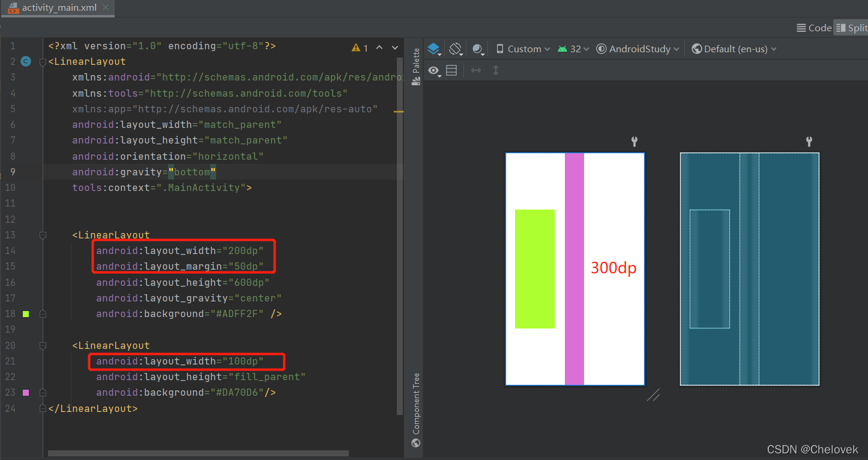Click android:background="#ADFF2F" text on line 18
This screenshot has height=460, width=868.
pyautogui.click(x=180, y=314)
